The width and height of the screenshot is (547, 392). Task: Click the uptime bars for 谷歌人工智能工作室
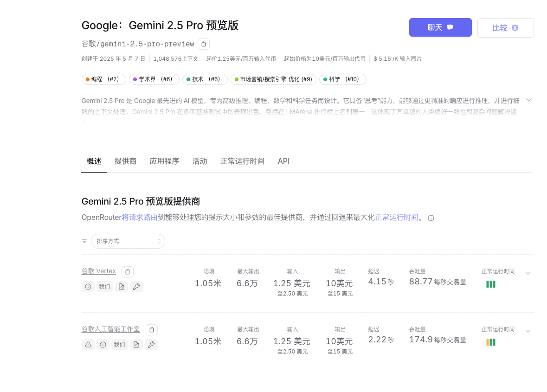(491, 342)
